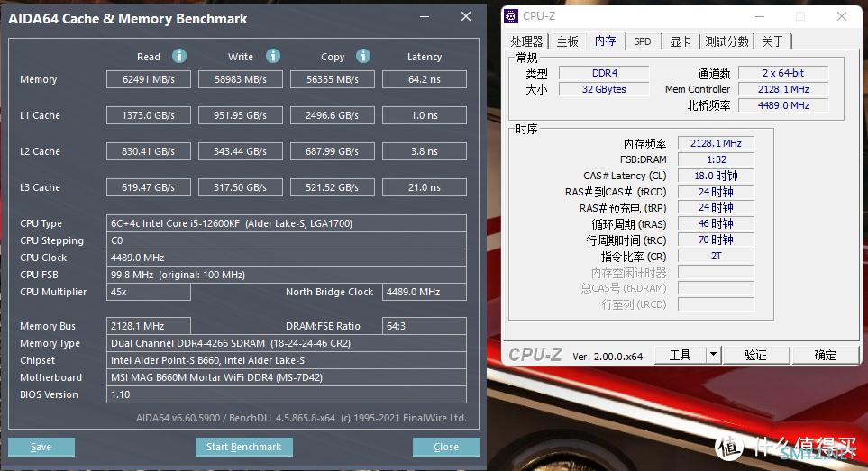868x471 pixels.
Task: Click the L3 Cache latency 21.0 ns
Action: 424,186
